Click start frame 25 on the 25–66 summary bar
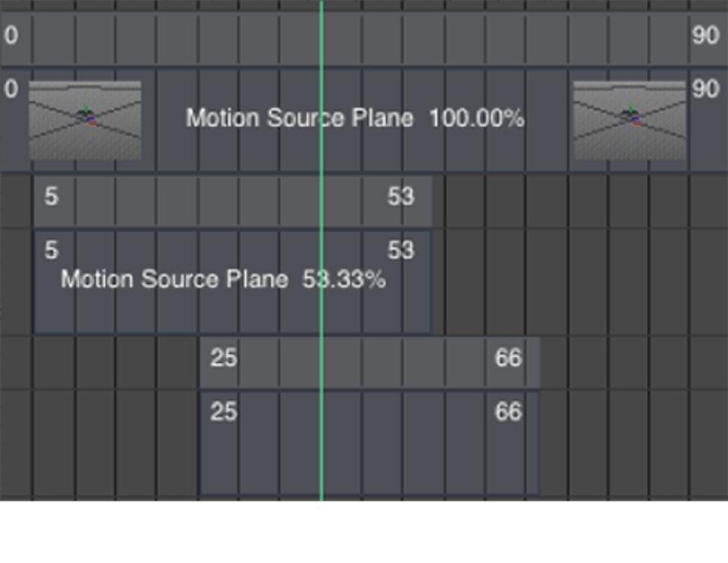Image resolution: width=728 pixels, height=563 pixels. pos(224,358)
